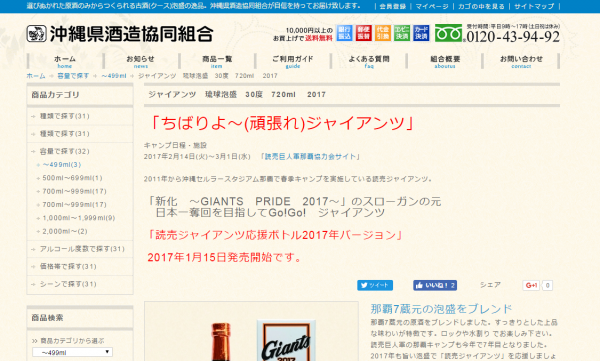600x361 pixels.
Task: Click the orange 代金引換 payment icon
Action: click(383, 33)
